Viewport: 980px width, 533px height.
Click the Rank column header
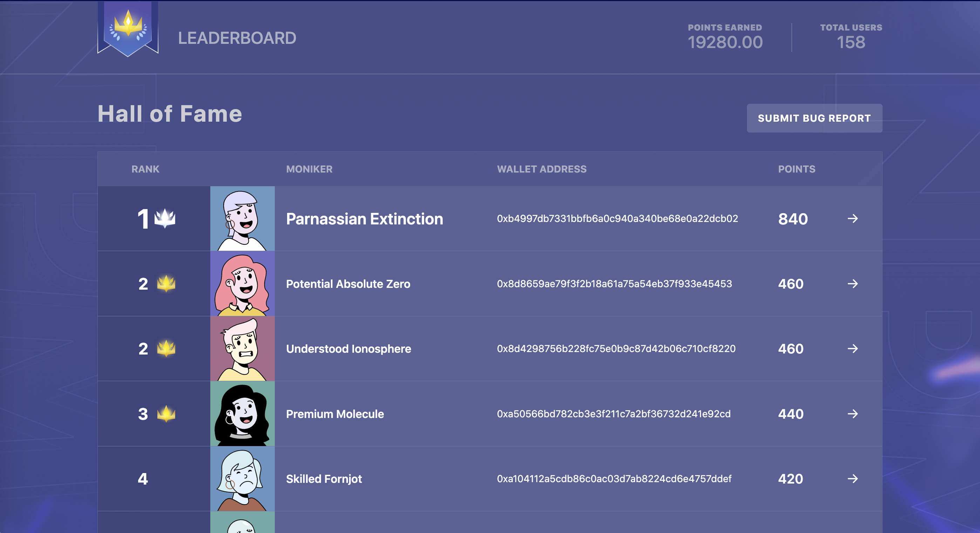[145, 169]
